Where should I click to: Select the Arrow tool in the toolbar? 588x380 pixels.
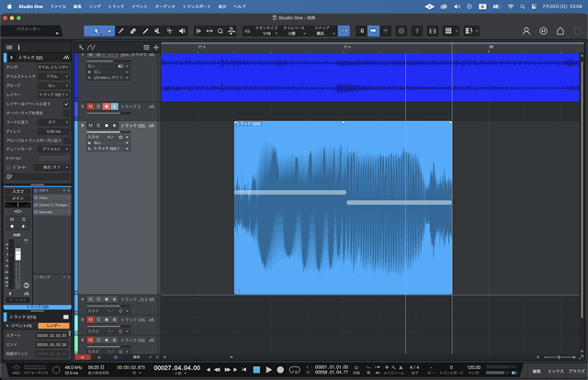pos(96,31)
